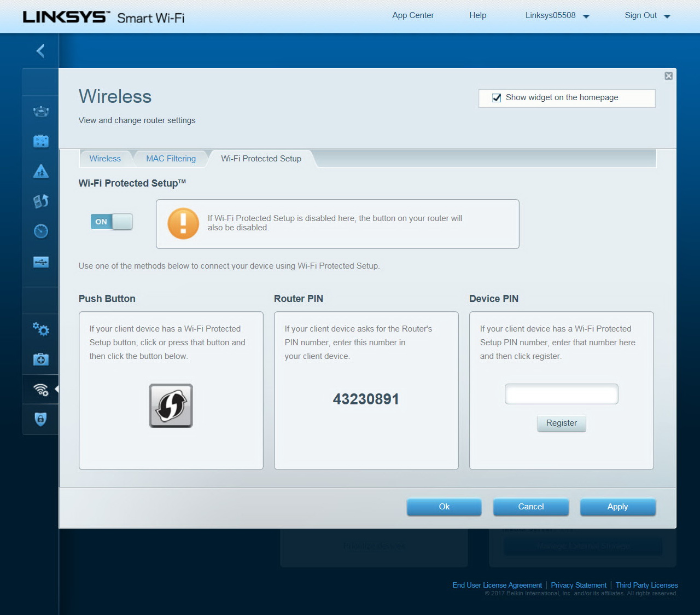Click the Linksys Smart Wi-Fi logo
The image size is (700, 615).
coord(103,17)
